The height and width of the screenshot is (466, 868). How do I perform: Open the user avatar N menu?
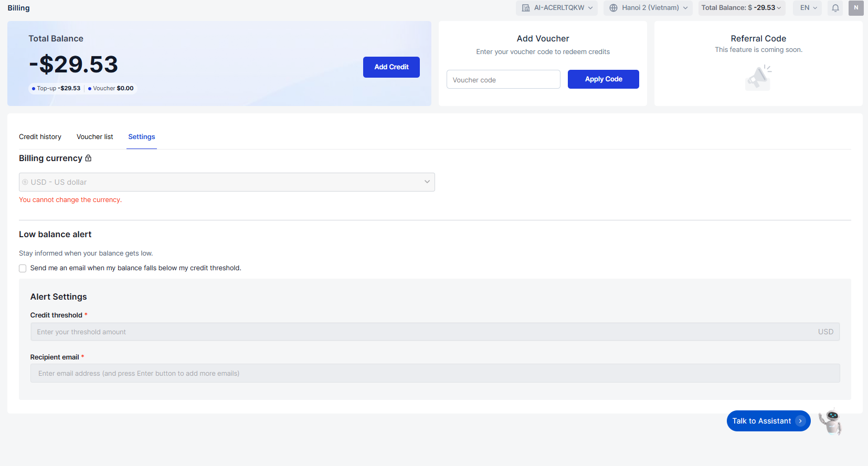(x=856, y=8)
